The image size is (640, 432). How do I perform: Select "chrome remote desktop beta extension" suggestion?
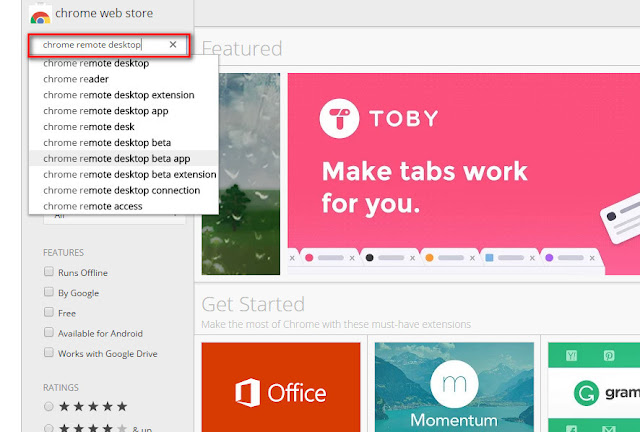click(123, 174)
